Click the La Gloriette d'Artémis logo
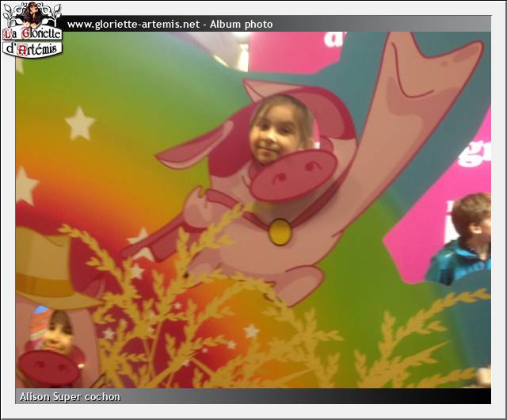The height and width of the screenshot is (420, 507). (x=32, y=29)
